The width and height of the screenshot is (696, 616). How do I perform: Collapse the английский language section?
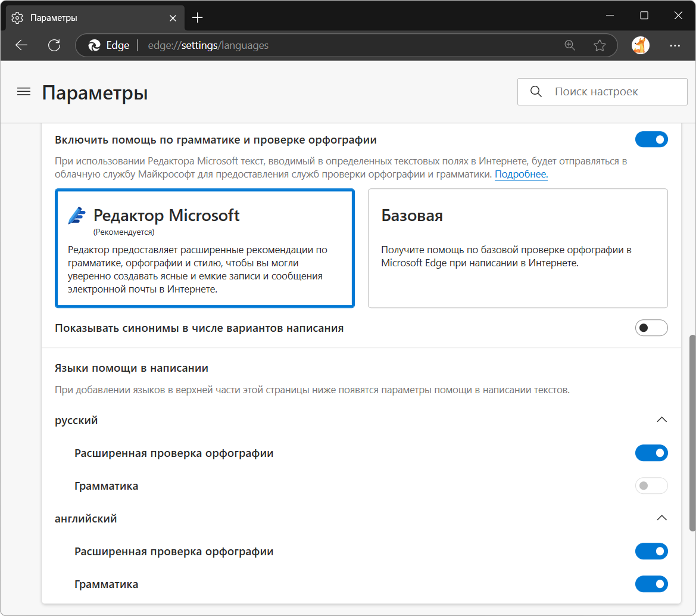pyautogui.click(x=661, y=518)
